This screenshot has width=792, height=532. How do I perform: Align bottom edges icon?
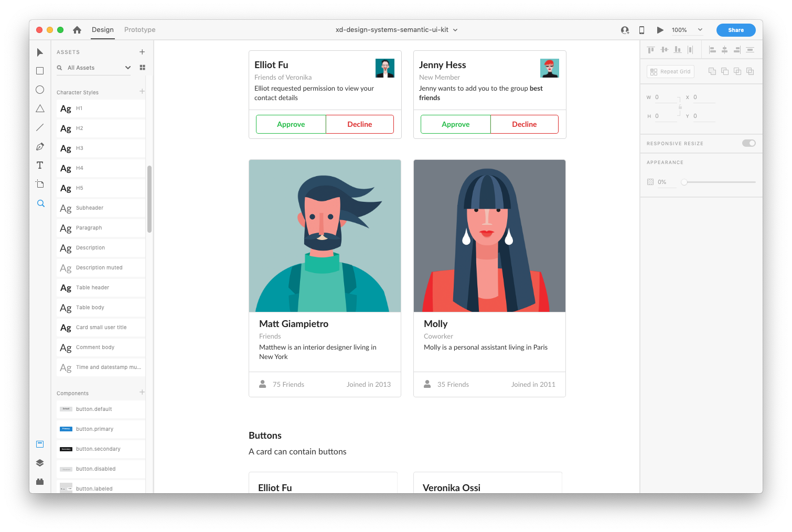pyautogui.click(x=678, y=50)
